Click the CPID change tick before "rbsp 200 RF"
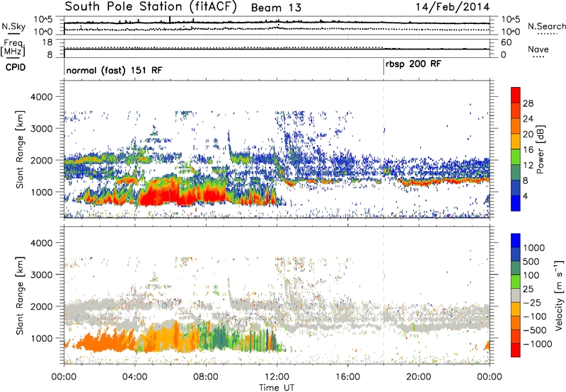Viewport: 566px width, 392px height. [x=383, y=67]
